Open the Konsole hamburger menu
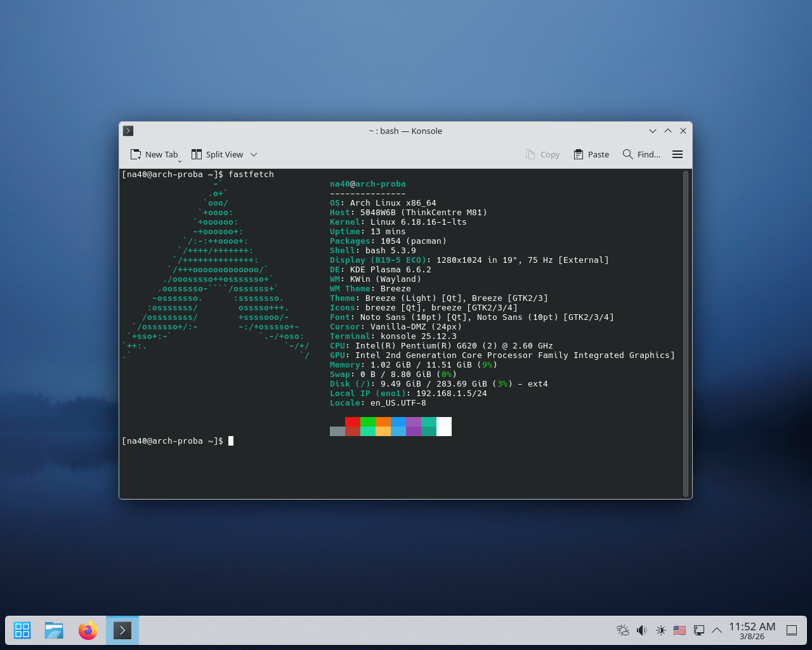The width and height of the screenshot is (812, 650). pos(678,154)
